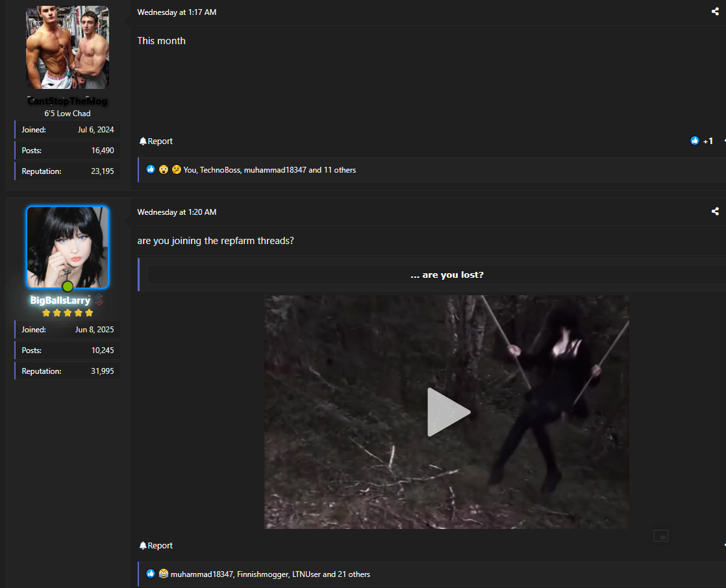
Task: Click the thumbs-up +1 like button
Action: pyautogui.click(x=702, y=141)
